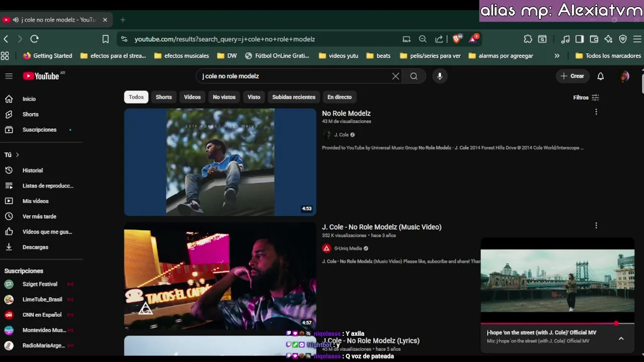Open the browser extensions puzzle icon
644x362 pixels.
[x=528, y=39]
